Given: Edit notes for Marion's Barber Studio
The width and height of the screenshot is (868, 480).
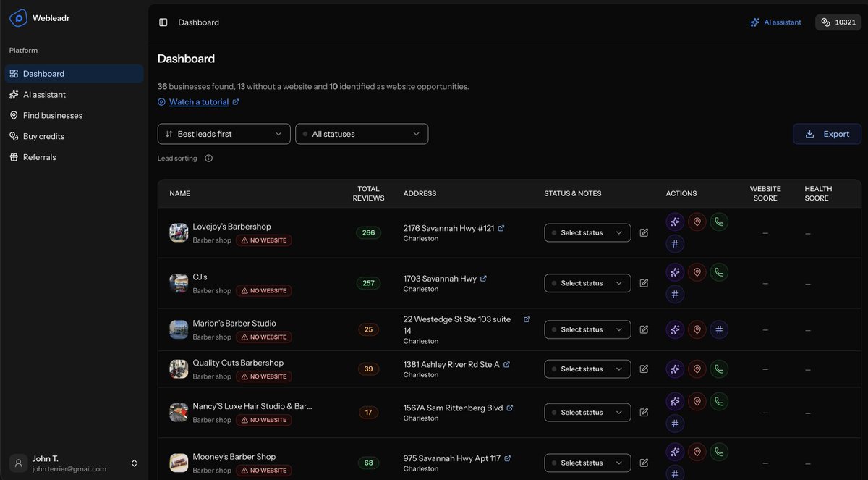Looking at the screenshot, I should pyautogui.click(x=644, y=330).
